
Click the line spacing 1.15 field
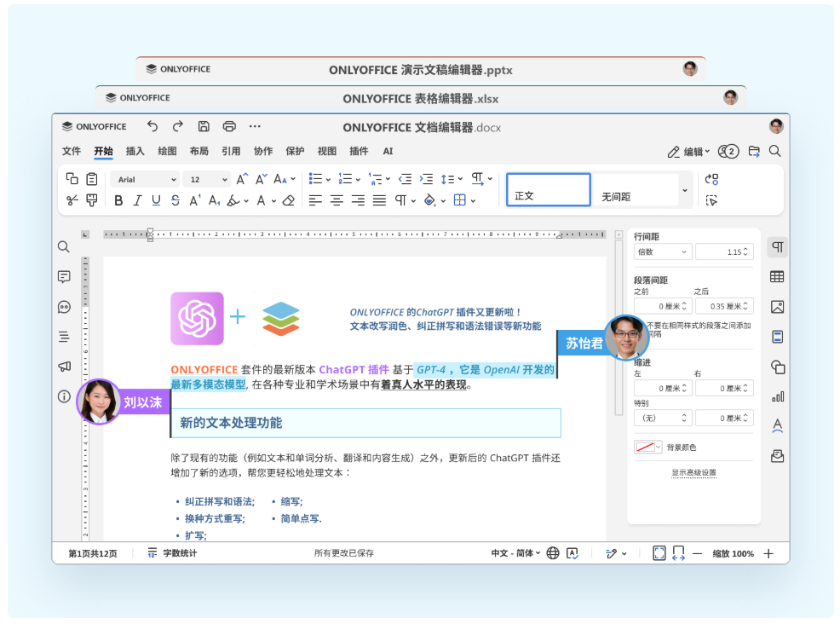click(x=724, y=252)
